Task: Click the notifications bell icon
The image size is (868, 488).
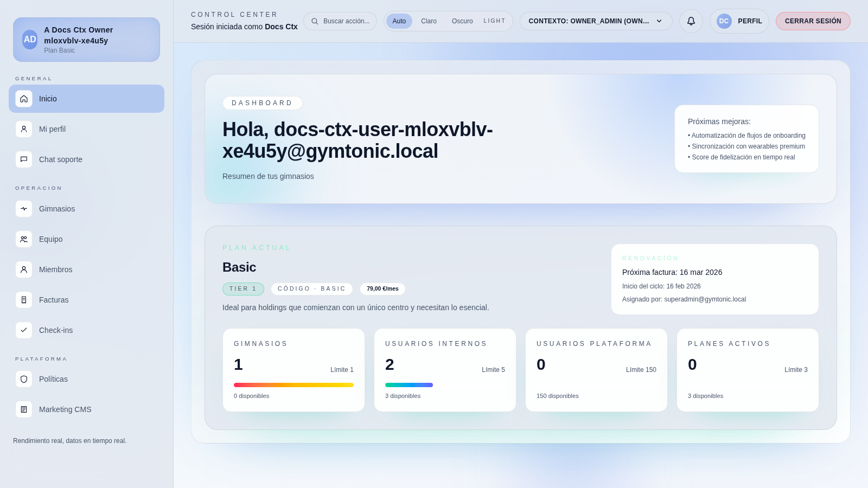Action: click(x=691, y=21)
